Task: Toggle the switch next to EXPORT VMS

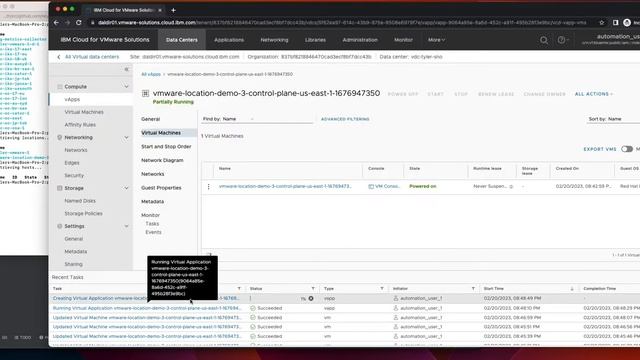Action: click(627, 149)
